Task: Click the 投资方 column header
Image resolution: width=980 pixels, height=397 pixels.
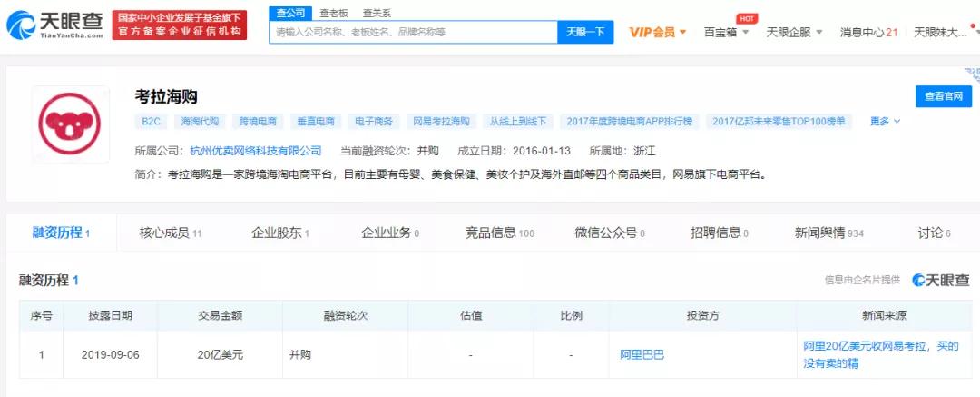Action: pyautogui.click(x=703, y=316)
